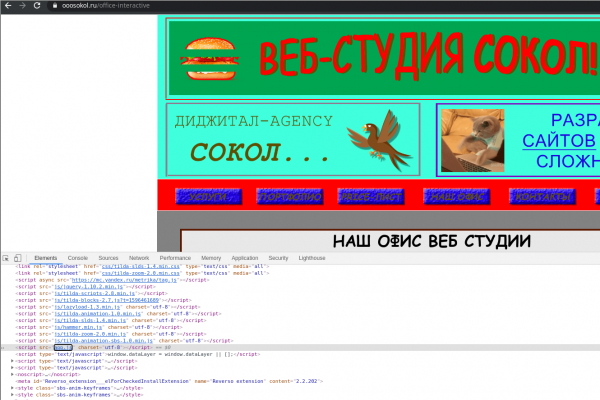600x400 pixels.
Task: Click the browser forward arrow
Action: coord(23,6)
